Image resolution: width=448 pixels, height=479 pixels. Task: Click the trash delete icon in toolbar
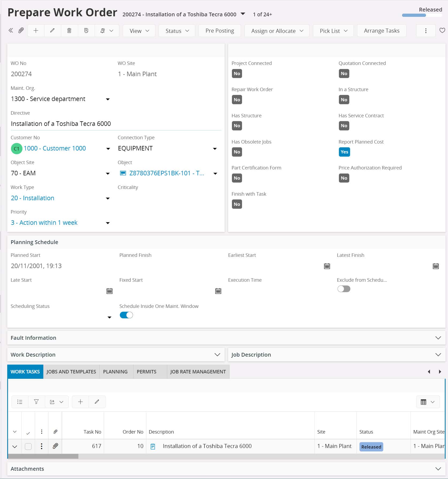pyautogui.click(x=69, y=30)
